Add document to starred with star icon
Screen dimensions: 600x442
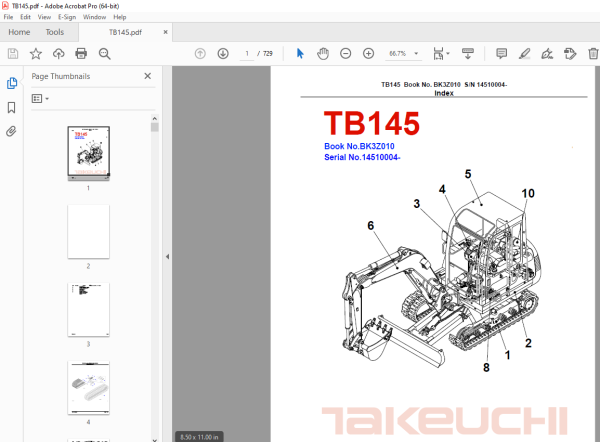pyautogui.click(x=36, y=54)
